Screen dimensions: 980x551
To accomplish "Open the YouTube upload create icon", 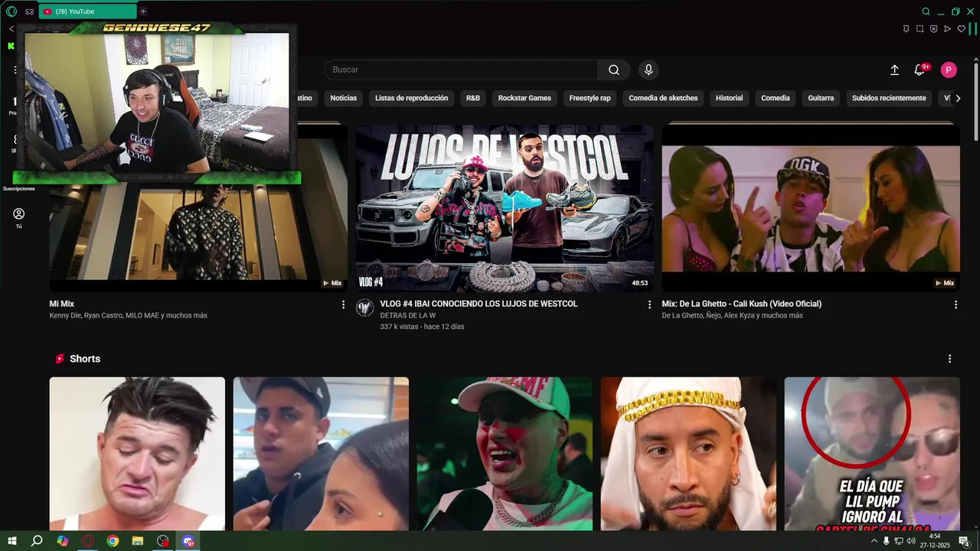I will point(894,70).
